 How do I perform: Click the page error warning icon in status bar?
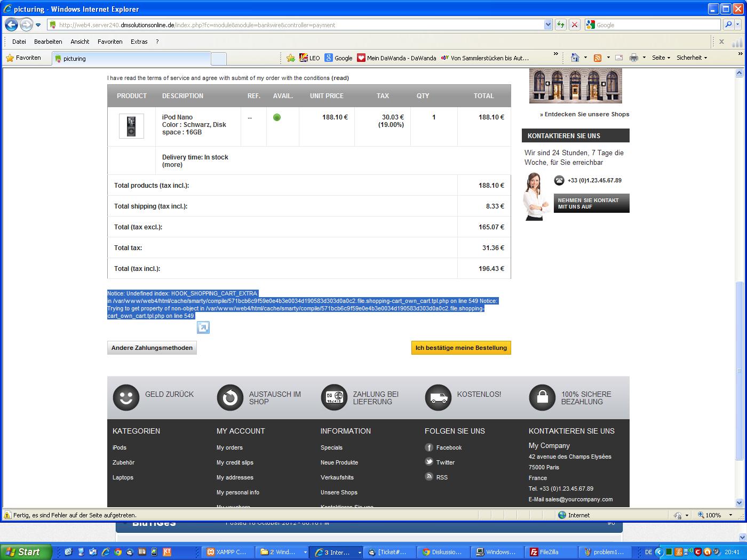coord(8,515)
